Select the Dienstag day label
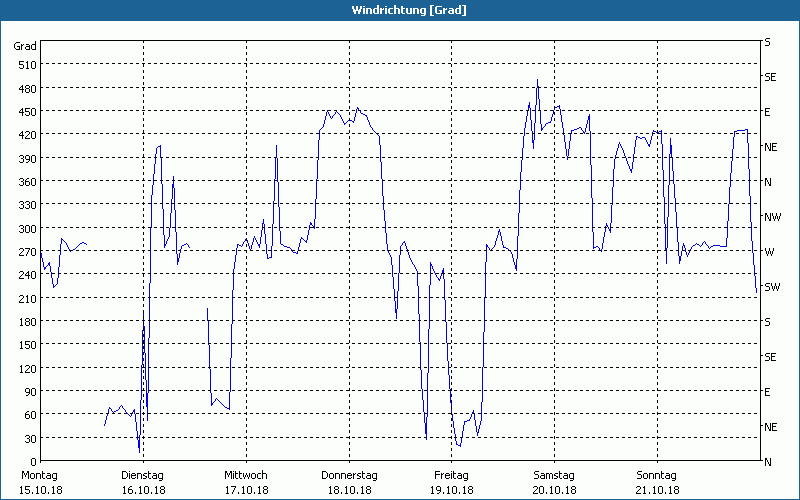The width and height of the screenshot is (800, 500). 143,475
